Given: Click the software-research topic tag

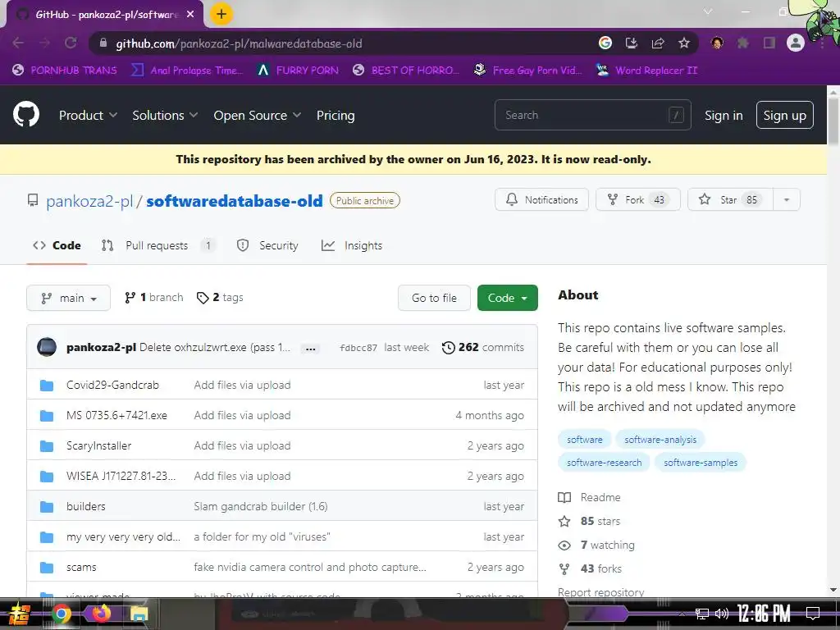Looking at the screenshot, I should pyautogui.click(x=604, y=463).
